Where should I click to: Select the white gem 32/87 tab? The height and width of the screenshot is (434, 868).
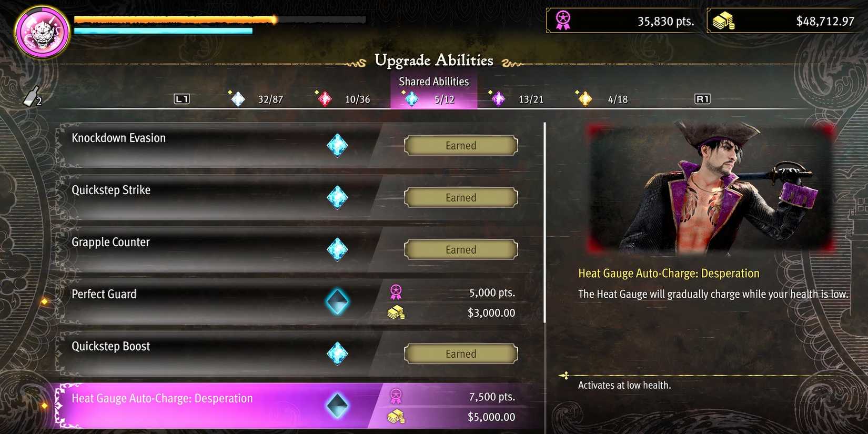(257, 98)
